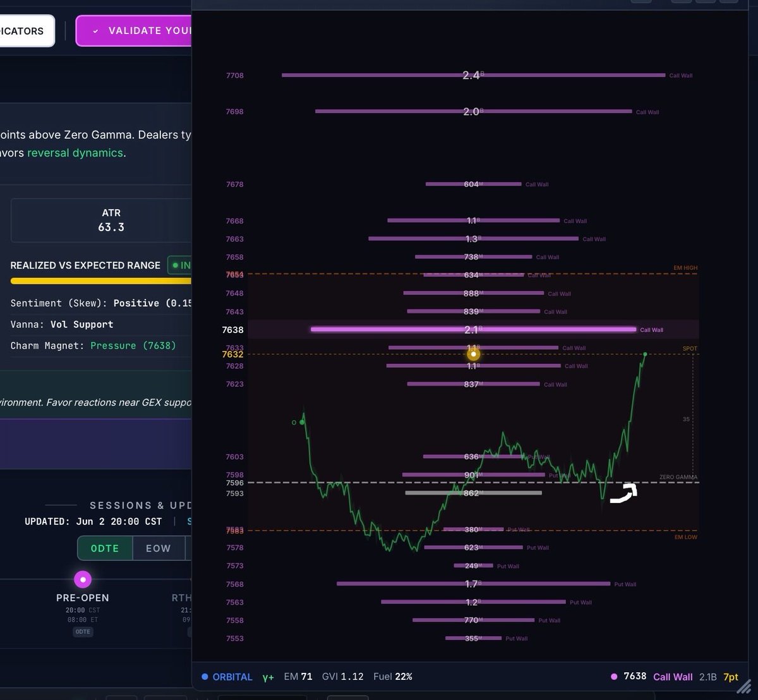Click the EM 71 status value
Viewport: 758px width, 700px height.
(x=298, y=677)
